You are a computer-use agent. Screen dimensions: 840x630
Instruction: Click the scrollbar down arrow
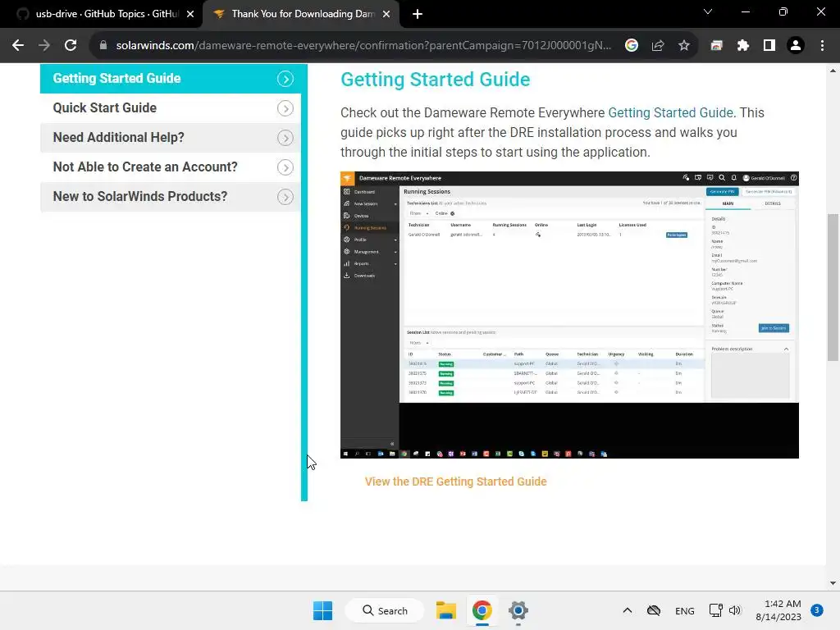pos(833,583)
